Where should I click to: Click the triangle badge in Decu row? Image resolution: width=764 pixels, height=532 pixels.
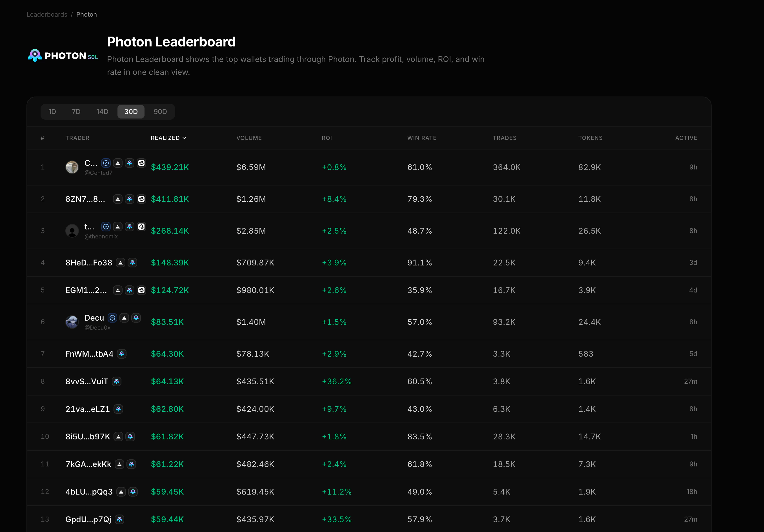125,318
